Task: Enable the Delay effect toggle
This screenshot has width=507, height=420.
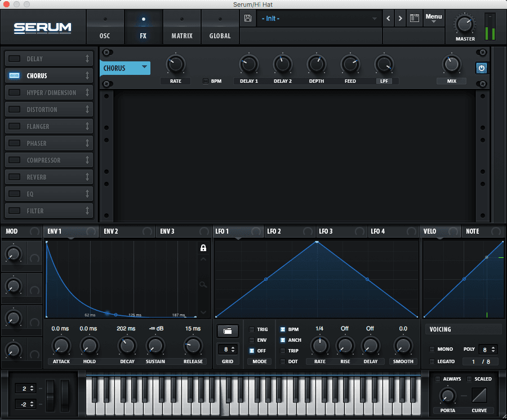Action: pyautogui.click(x=14, y=59)
